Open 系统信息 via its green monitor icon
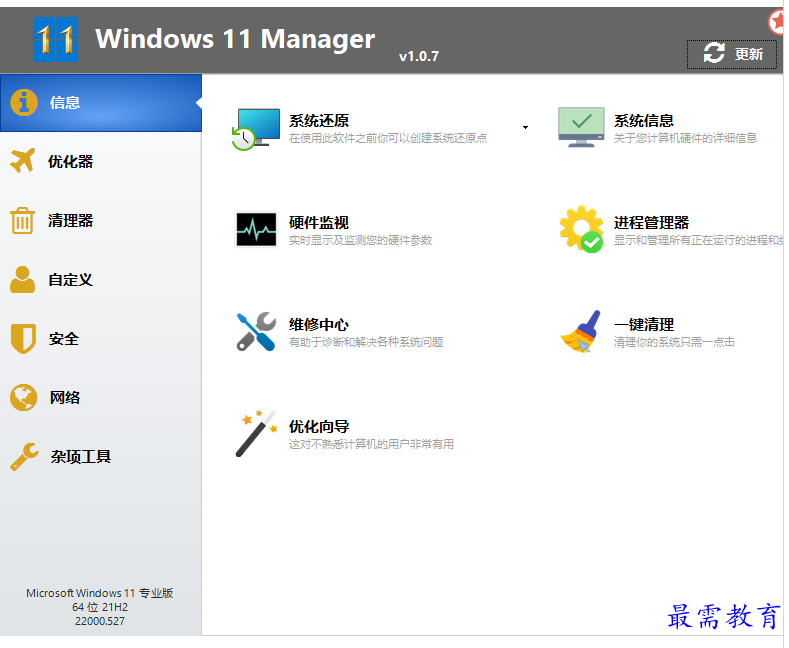This screenshot has height=648, width=789. 581,127
